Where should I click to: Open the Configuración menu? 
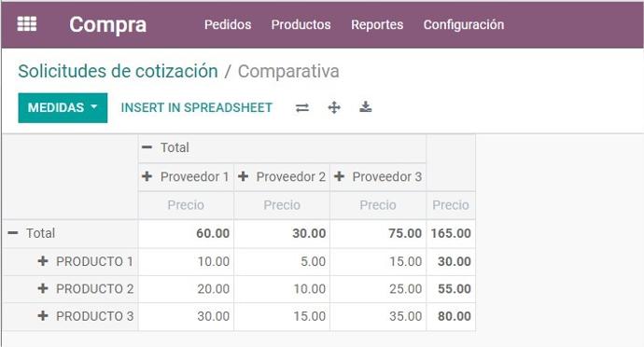click(464, 24)
